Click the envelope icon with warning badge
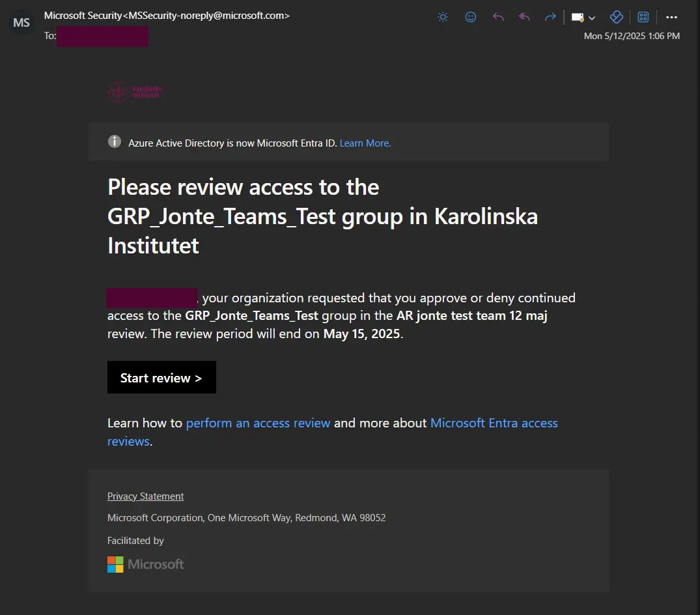700x615 pixels. click(x=578, y=18)
